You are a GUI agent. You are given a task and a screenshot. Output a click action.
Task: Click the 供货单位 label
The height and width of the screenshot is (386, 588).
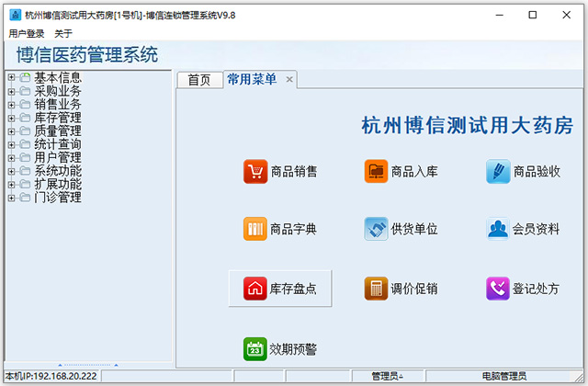[x=414, y=229]
